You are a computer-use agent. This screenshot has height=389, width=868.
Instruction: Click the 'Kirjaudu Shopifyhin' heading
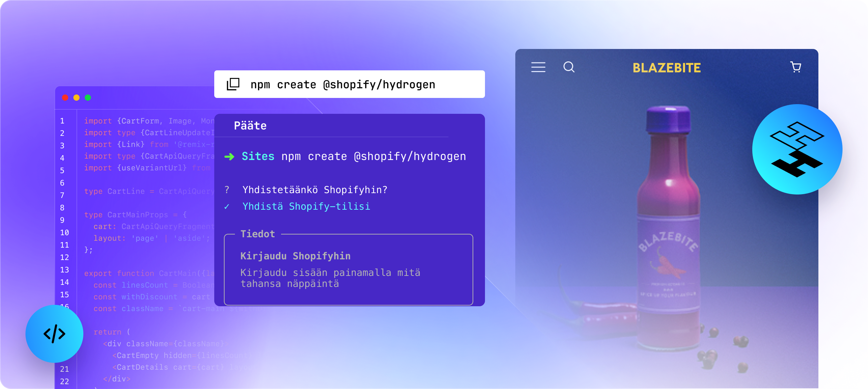(x=295, y=256)
